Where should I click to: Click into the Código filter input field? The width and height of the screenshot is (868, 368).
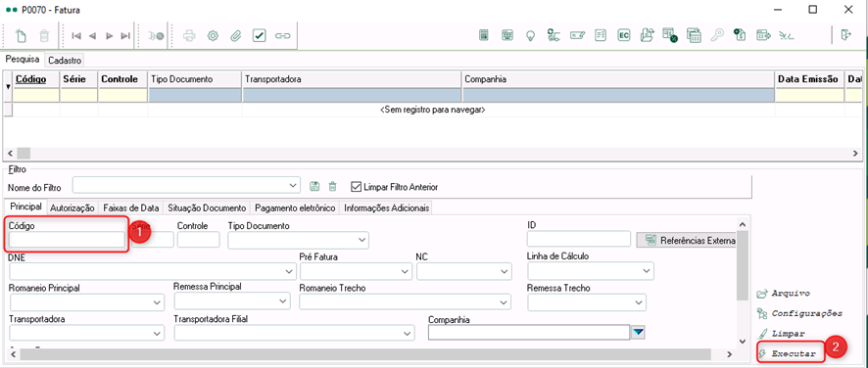(x=67, y=240)
